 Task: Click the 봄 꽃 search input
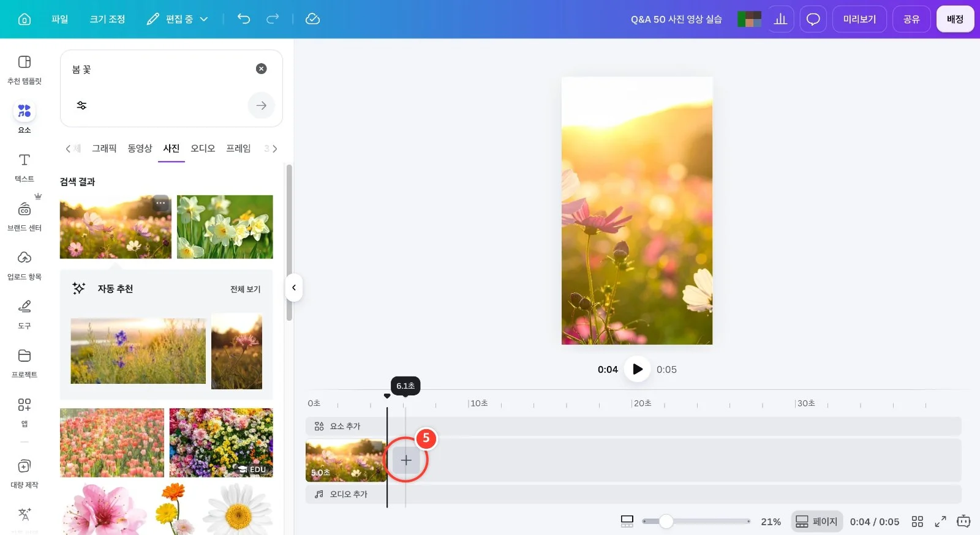(159, 69)
